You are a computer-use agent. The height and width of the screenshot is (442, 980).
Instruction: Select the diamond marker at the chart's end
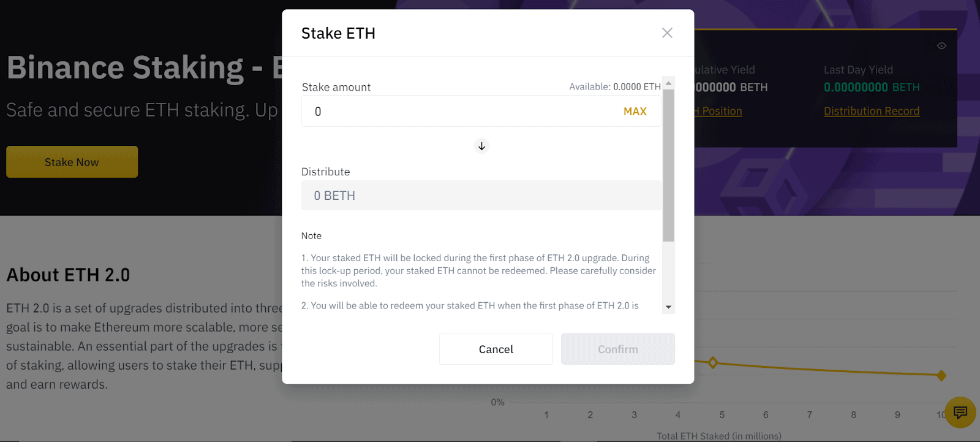point(941,375)
